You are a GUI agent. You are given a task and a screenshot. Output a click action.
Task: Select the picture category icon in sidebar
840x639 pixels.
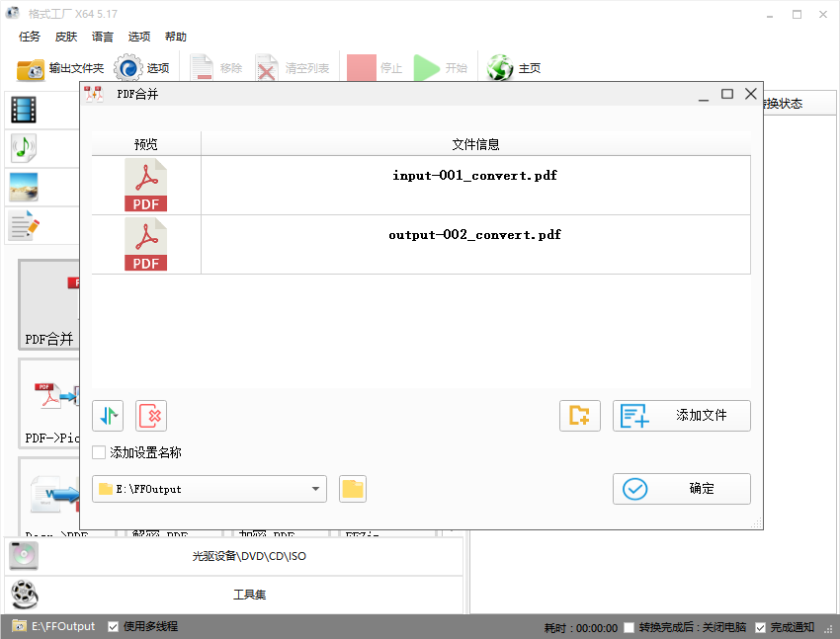coord(23,187)
